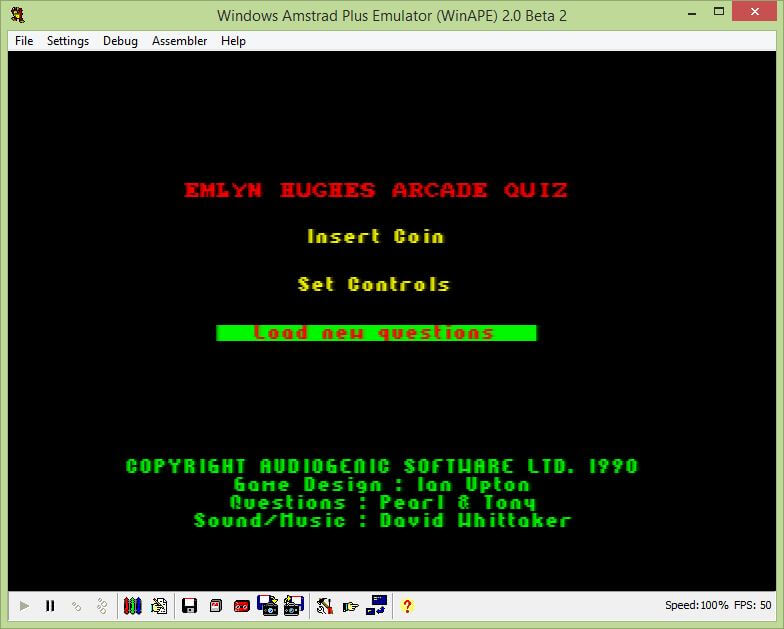Click the red cassette tape icon
The width and height of the screenshot is (784, 629).
(x=241, y=606)
